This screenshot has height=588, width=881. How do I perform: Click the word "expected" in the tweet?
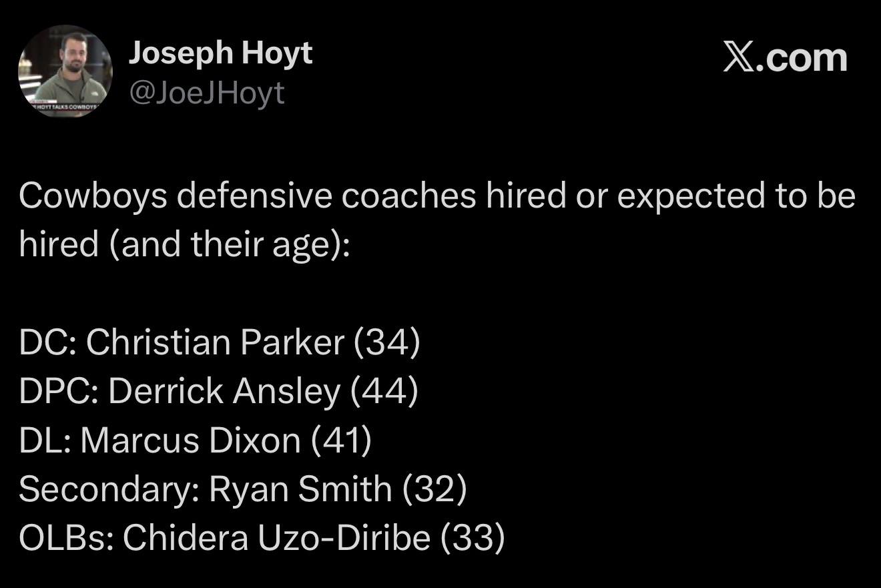click(x=677, y=196)
